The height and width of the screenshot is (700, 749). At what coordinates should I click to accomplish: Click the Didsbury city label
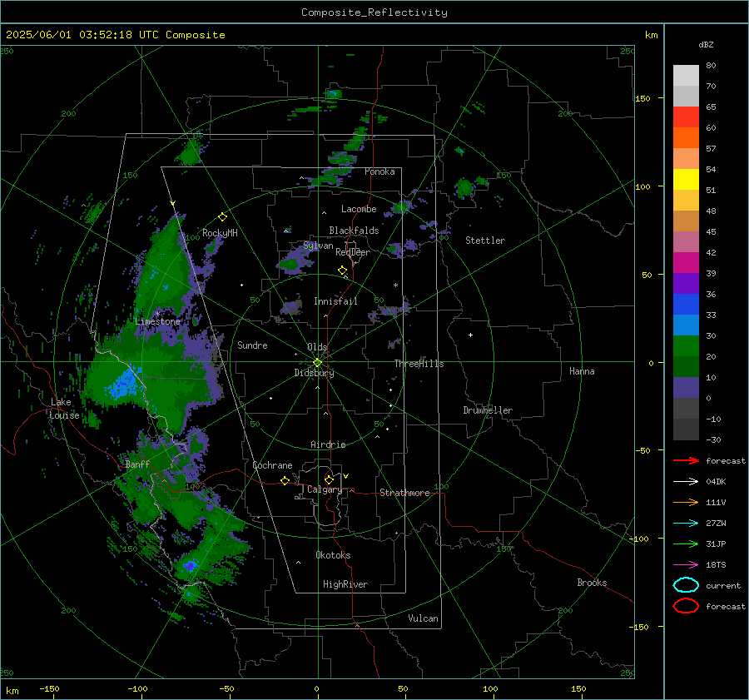pos(314,373)
